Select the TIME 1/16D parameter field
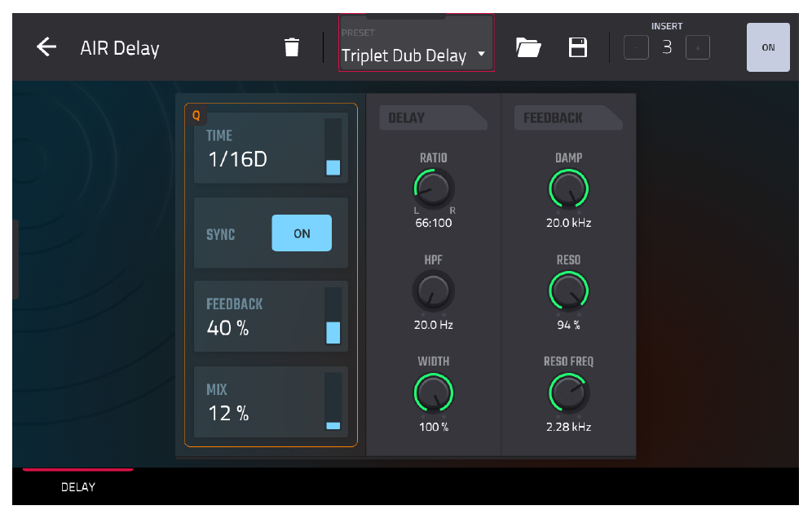 (271, 148)
